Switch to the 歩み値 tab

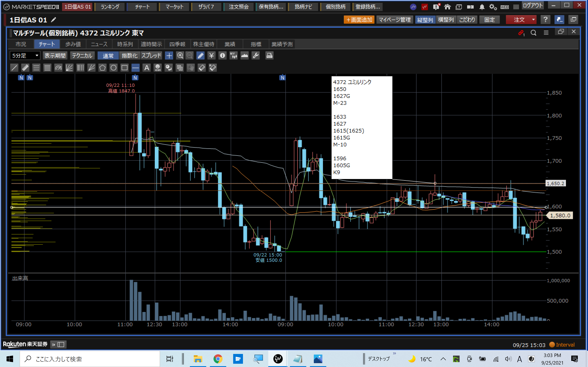coord(73,44)
